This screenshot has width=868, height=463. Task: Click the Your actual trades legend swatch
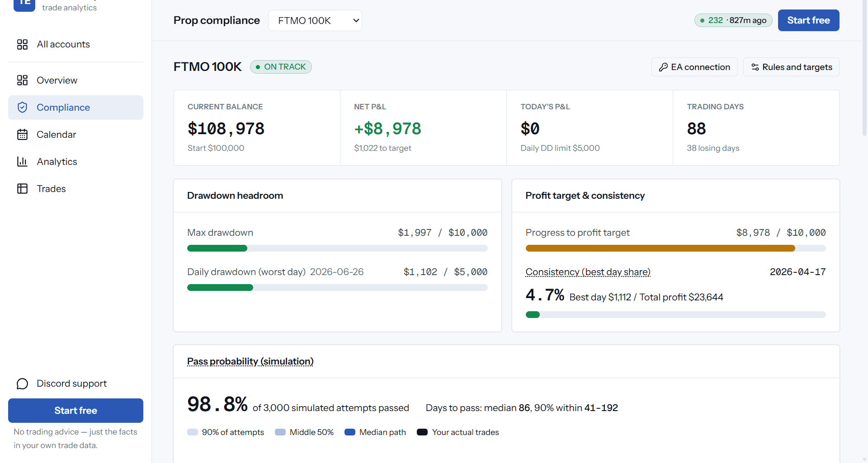coord(422,432)
